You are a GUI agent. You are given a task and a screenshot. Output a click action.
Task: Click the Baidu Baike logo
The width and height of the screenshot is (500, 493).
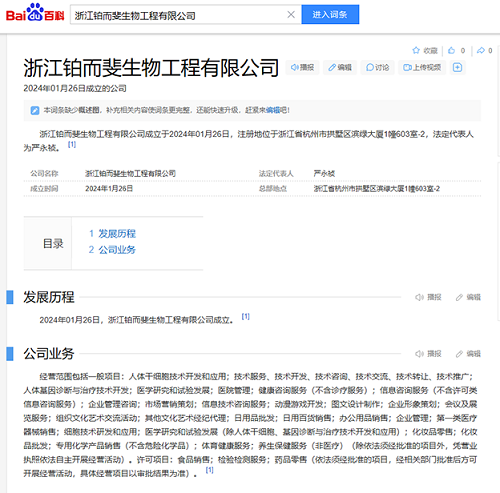[x=35, y=13]
